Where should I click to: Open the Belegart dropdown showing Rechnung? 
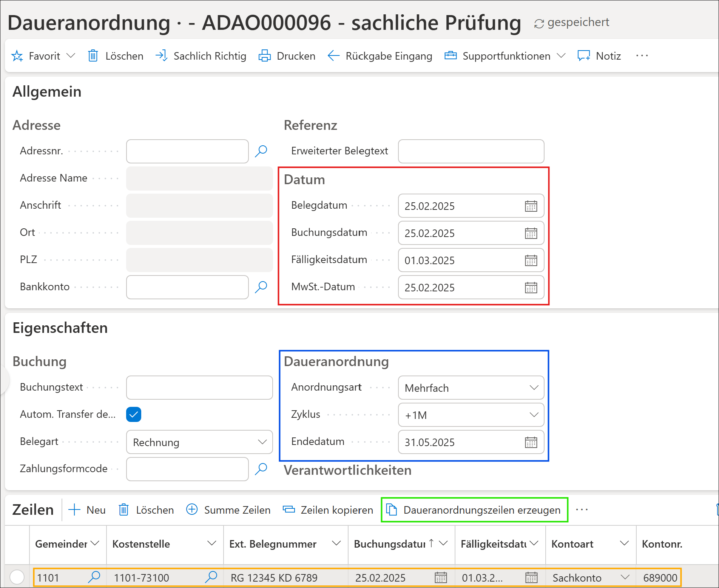point(262,442)
